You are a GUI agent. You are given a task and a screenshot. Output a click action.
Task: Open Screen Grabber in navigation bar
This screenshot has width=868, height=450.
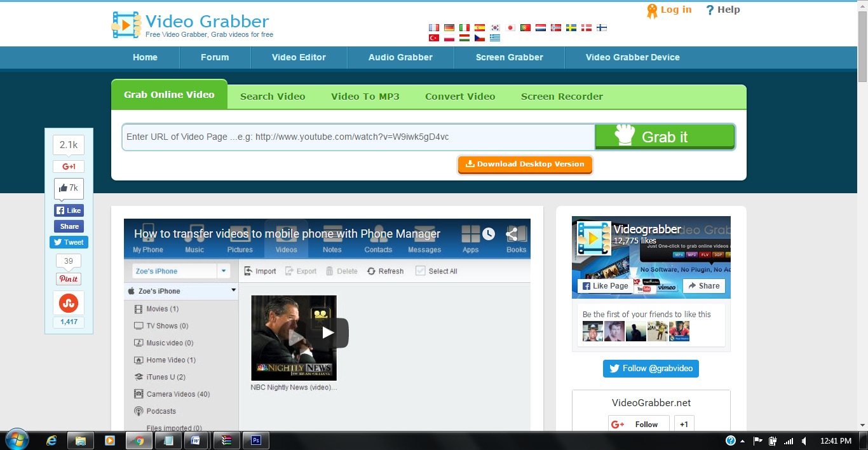pos(510,57)
